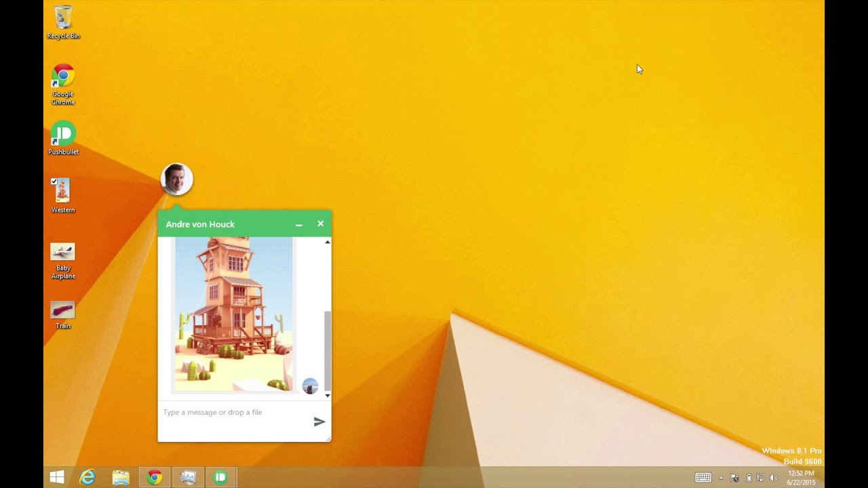Open the Start menu

[x=57, y=477]
